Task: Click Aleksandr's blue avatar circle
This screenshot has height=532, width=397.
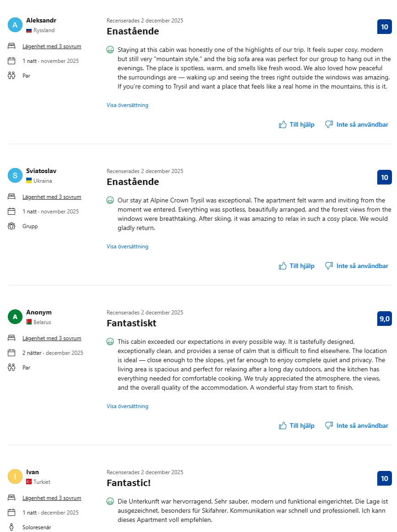Action: [15, 25]
